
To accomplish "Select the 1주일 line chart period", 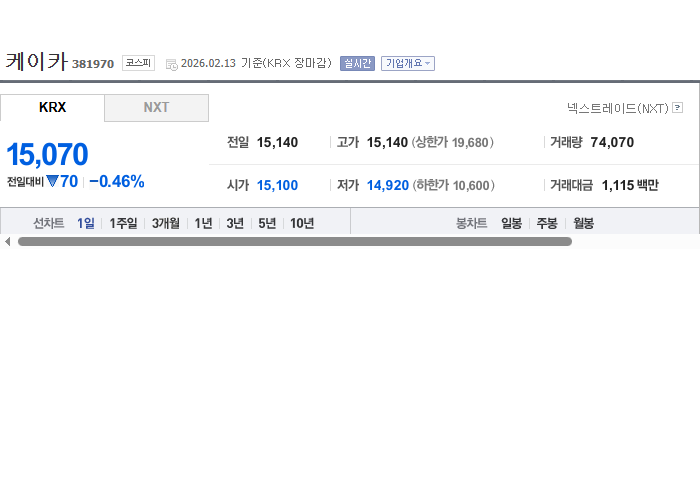I will pos(123,223).
